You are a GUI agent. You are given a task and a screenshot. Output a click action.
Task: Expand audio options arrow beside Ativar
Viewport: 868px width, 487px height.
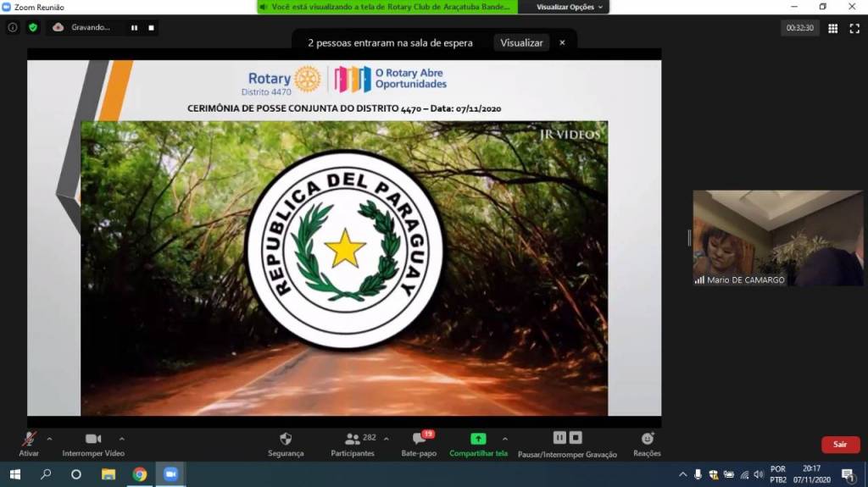tap(49, 439)
